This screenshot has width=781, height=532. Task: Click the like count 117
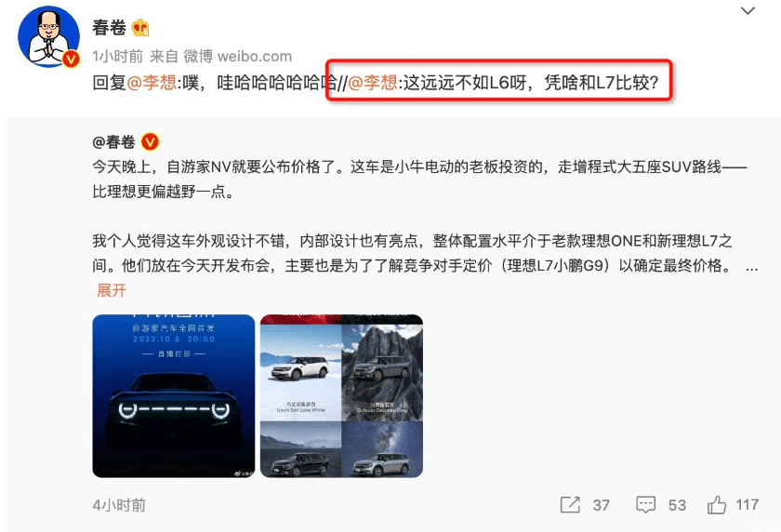tap(748, 505)
